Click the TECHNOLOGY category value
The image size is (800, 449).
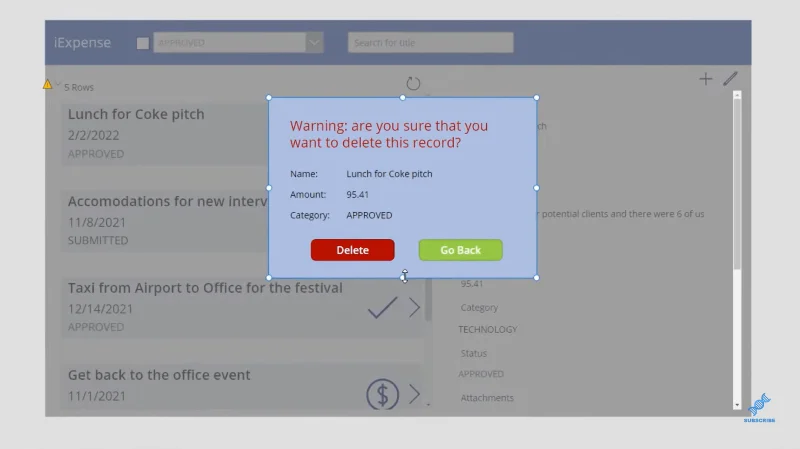(x=488, y=330)
